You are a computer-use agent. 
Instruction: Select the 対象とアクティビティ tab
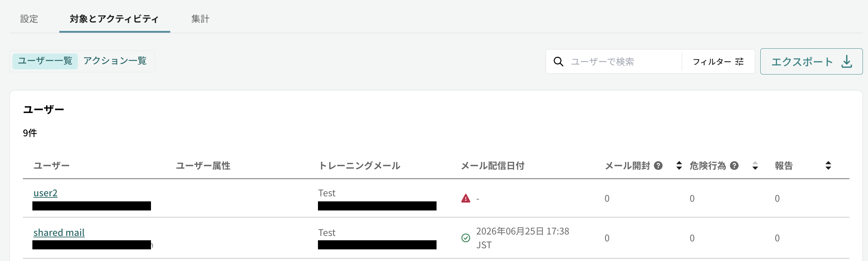pyautogui.click(x=115, y=19)
